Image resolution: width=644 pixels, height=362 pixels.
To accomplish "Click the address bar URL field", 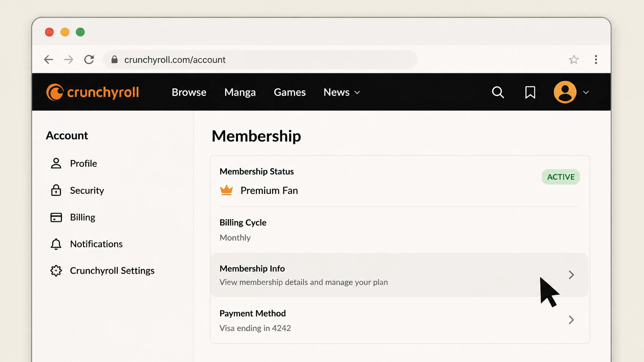I will [260, 59].
